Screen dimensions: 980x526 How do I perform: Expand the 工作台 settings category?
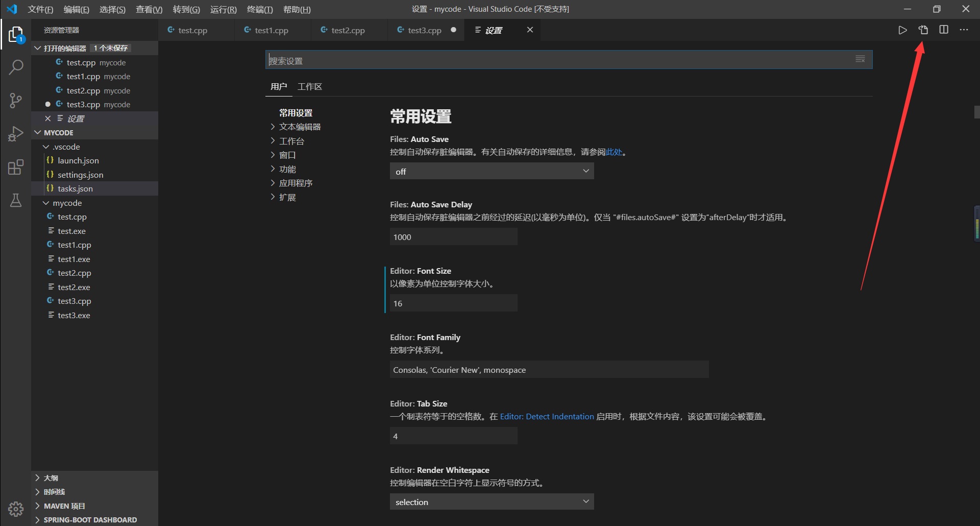pos(291,141)
